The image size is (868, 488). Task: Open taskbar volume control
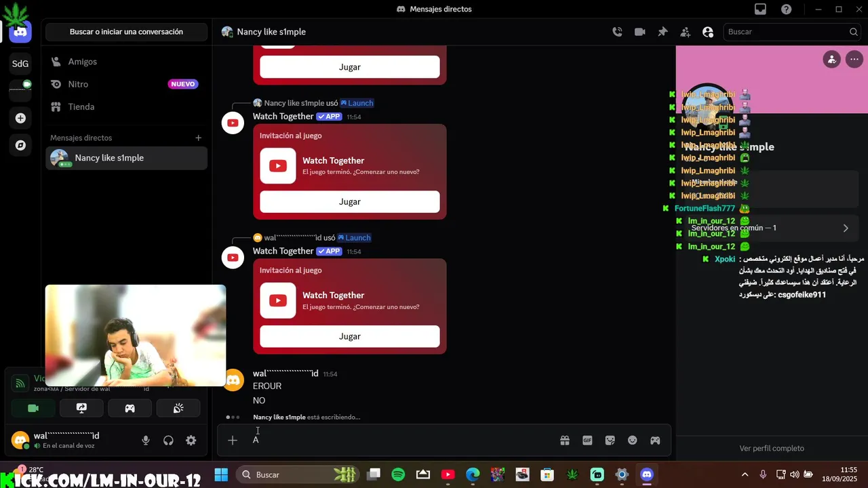(x=794, y=474)
